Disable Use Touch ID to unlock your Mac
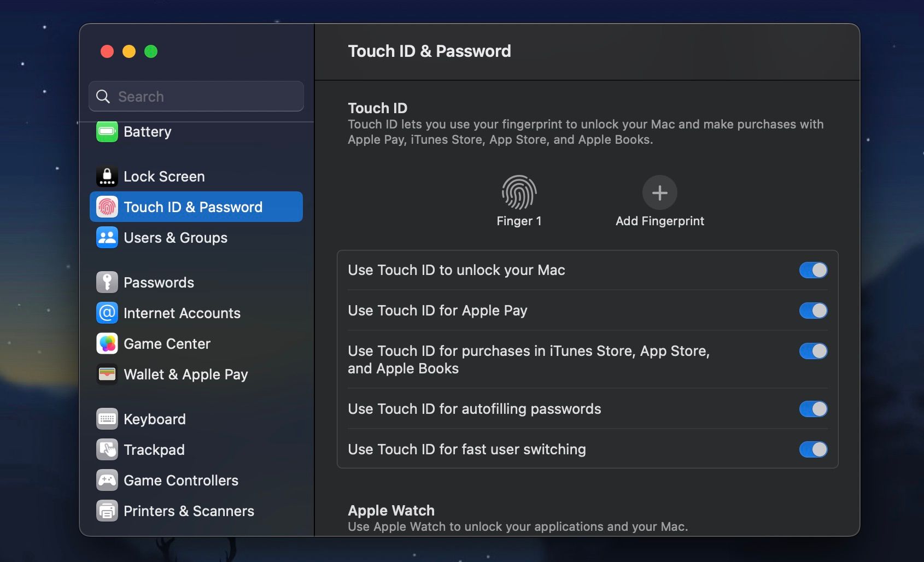The width and height of the screenshot is (924, 562). tap(813, 270)
